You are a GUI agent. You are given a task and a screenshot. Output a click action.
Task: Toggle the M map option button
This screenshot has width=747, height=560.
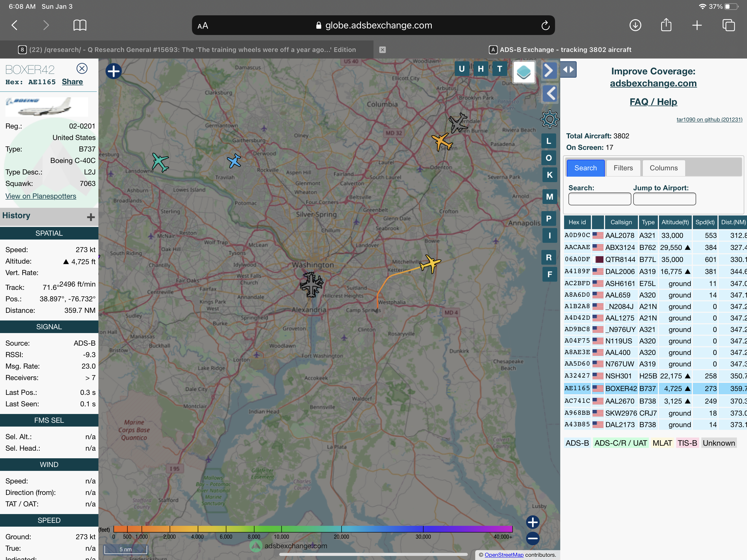pos(549,197)
